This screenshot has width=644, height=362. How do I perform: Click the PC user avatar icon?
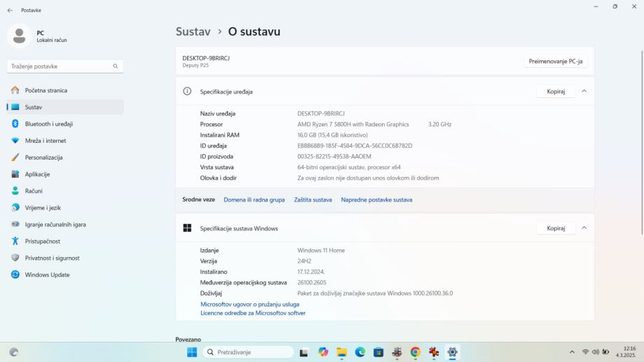tap(19, 36)
